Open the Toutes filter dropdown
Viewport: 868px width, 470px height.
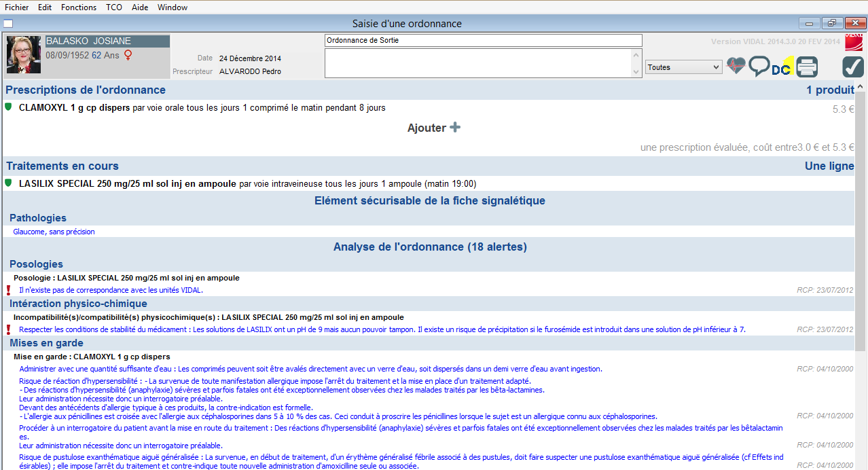pos(683,67)
